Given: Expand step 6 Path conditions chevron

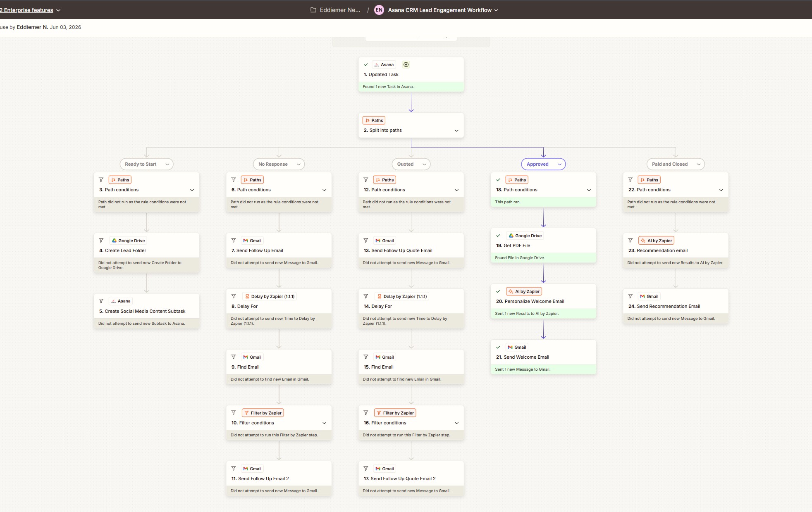Looking at the screenshot, I should click(x=325, y=190).
